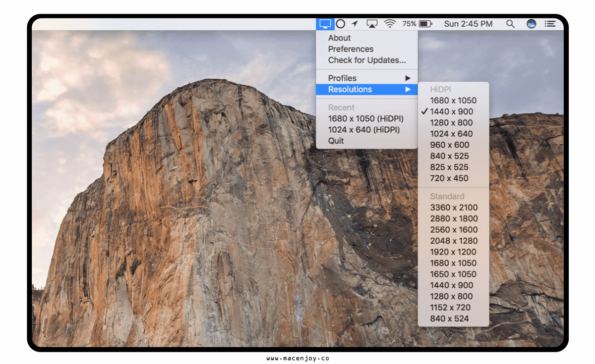Choose Standard 2880 x 1800
This screenshot has height=364, width=595.
(453, 218)
